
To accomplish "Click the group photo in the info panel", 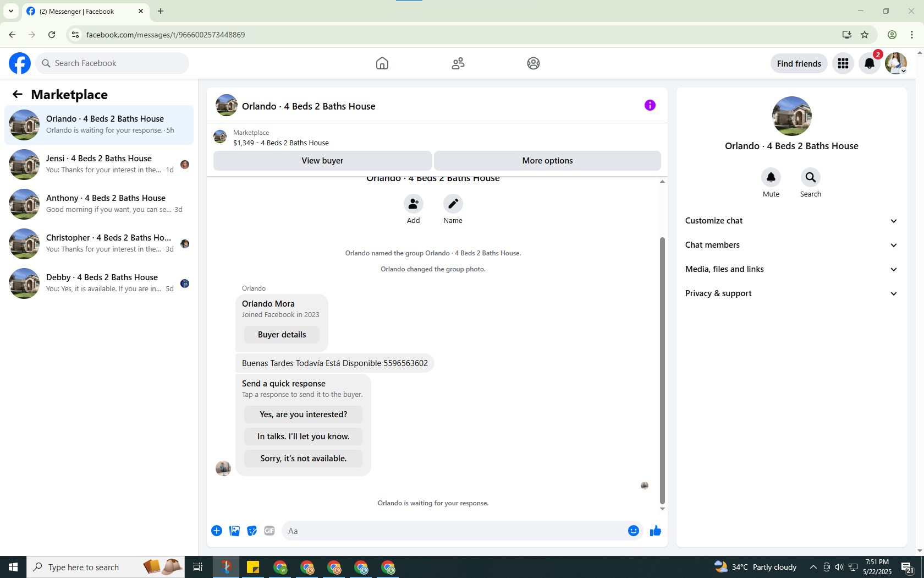I will [791, 116].
